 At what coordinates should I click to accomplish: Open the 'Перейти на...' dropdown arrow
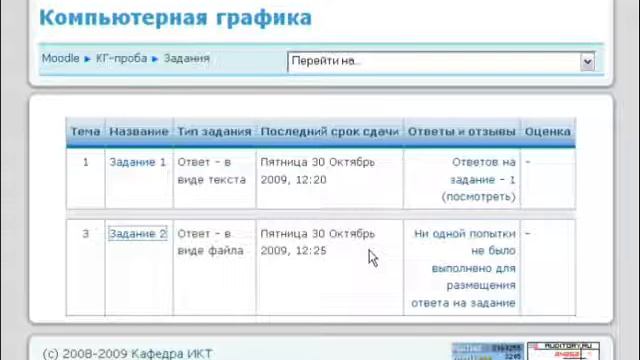point(587,62)
